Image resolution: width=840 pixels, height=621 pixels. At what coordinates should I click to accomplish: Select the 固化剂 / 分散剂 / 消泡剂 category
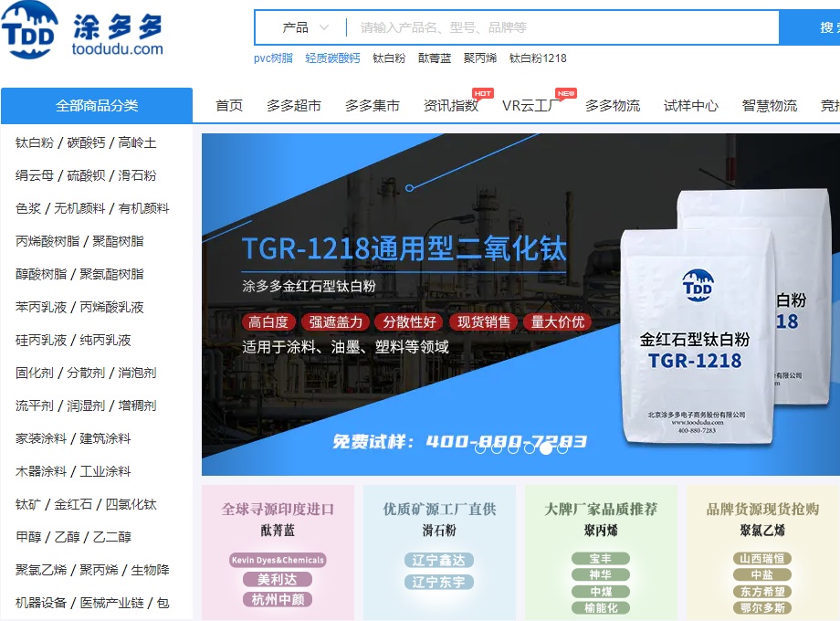point(86,373)
